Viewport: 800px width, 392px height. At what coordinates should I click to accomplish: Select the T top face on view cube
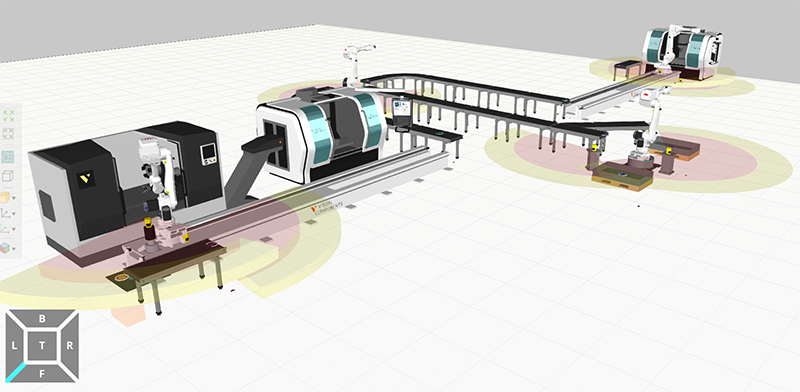click(42, 346)
